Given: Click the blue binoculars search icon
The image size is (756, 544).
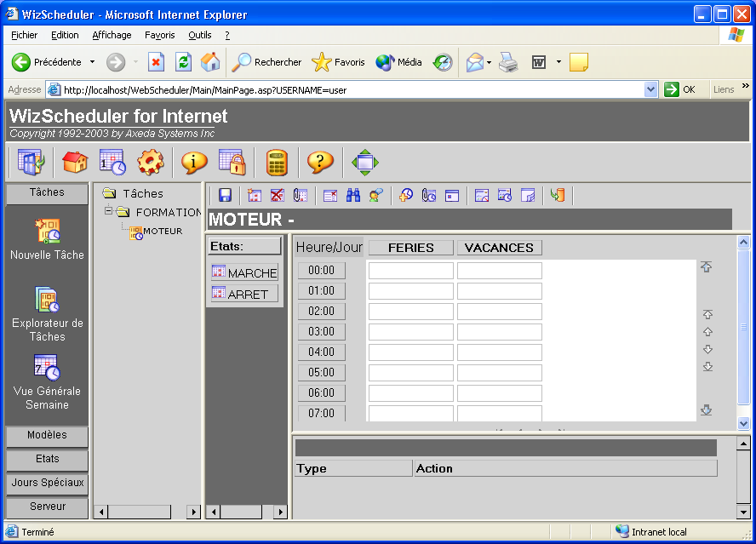Looking at the screenshot, I should [x=353, y=195].
